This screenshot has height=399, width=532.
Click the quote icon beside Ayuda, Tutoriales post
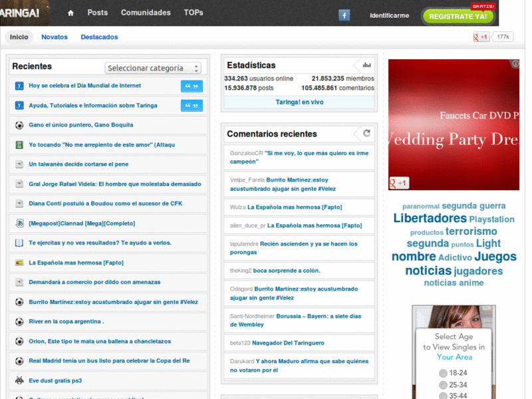coord(192,106)
